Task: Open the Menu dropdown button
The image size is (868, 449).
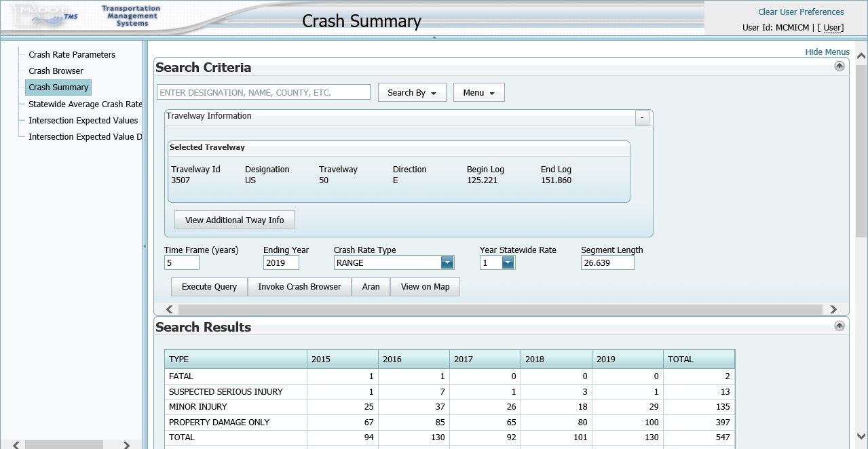Action: tap(479, 93)
